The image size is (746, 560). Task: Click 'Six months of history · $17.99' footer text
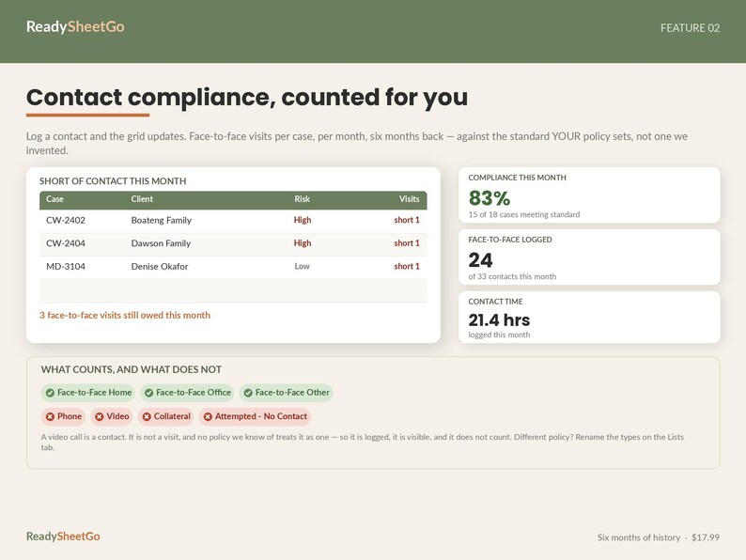tap(659, 537)
